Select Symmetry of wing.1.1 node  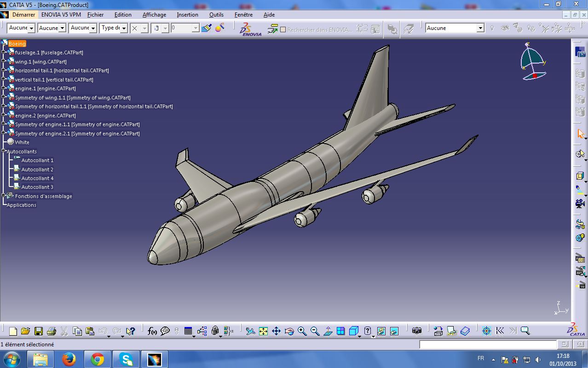73,98
